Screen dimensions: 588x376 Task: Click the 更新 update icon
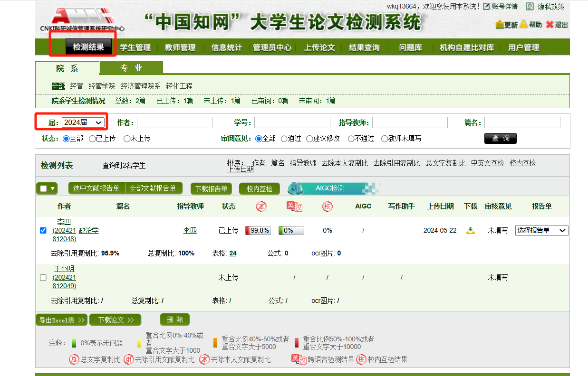click(x=500, y=25)
